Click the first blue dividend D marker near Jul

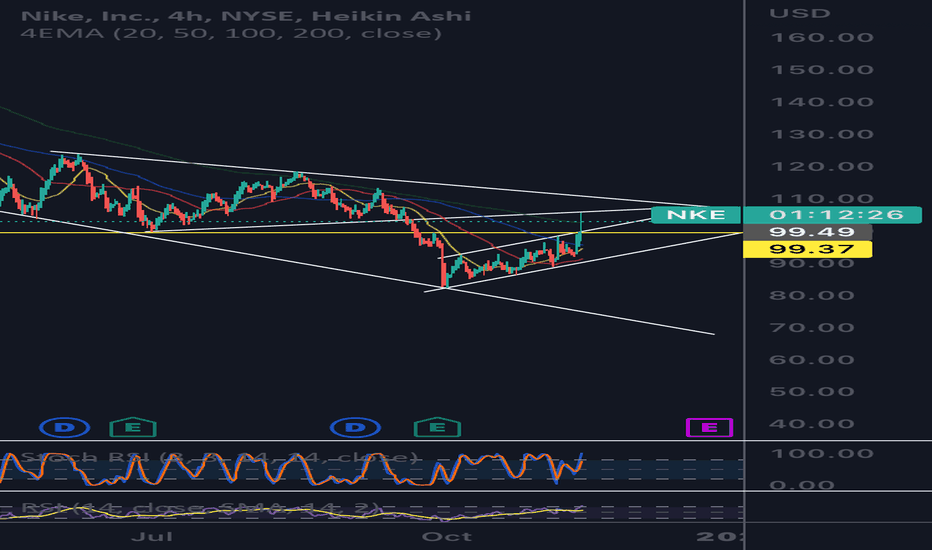(65, 428)
